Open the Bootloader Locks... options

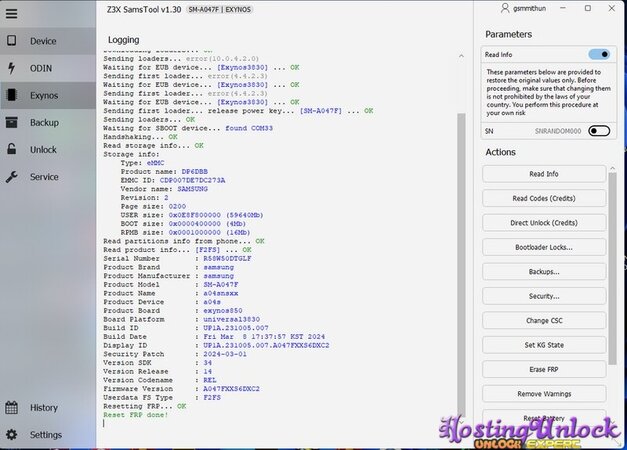pos(544,246)
